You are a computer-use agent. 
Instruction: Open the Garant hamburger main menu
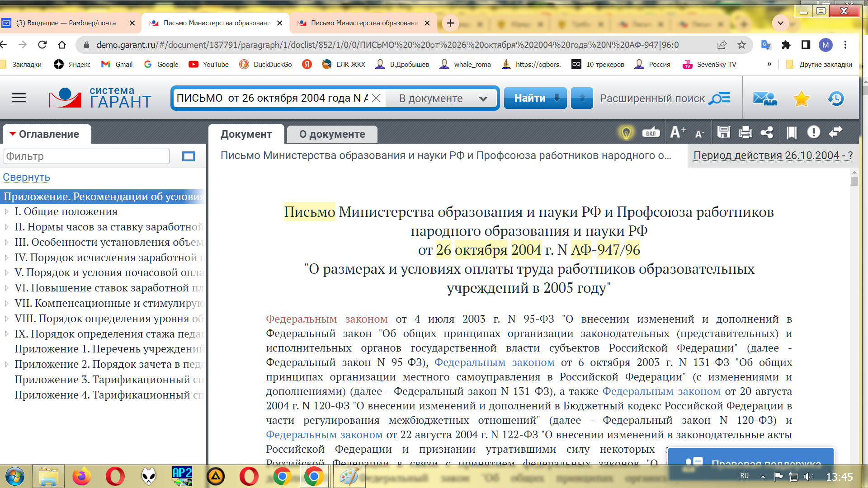coord(19,98)
